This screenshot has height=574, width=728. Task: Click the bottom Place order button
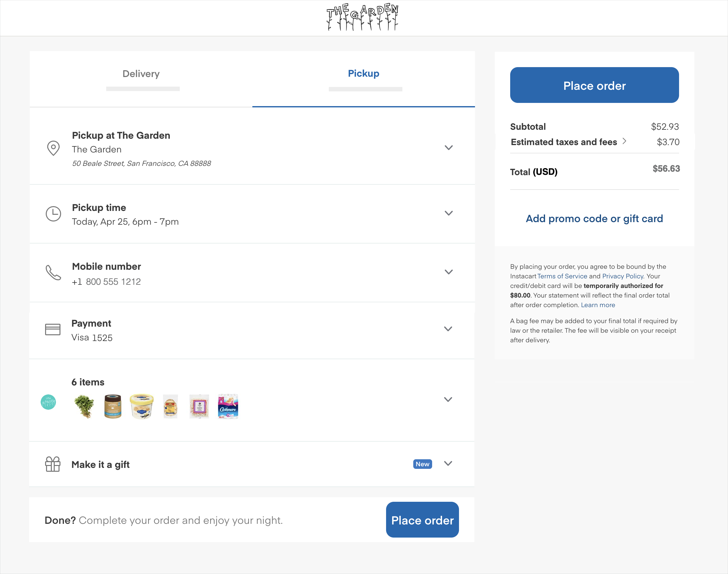click(x=422, y=520)
